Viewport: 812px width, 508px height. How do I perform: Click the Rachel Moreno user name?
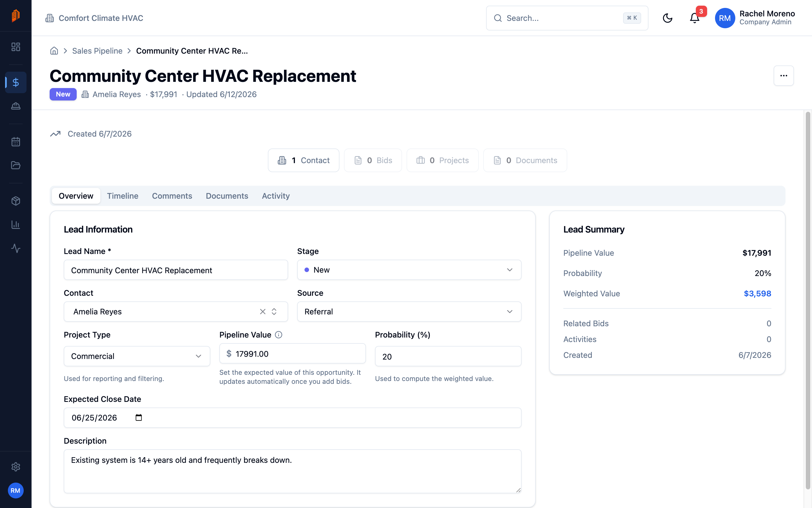767,14
